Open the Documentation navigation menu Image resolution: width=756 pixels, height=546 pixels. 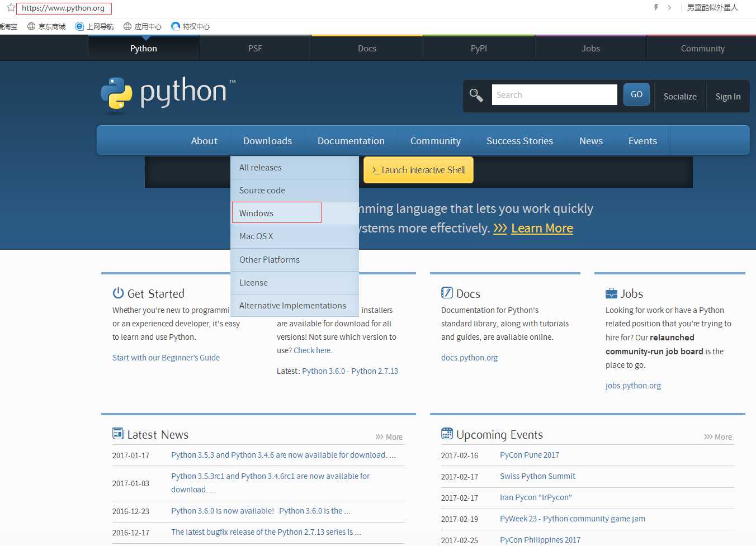coord(351,141)
